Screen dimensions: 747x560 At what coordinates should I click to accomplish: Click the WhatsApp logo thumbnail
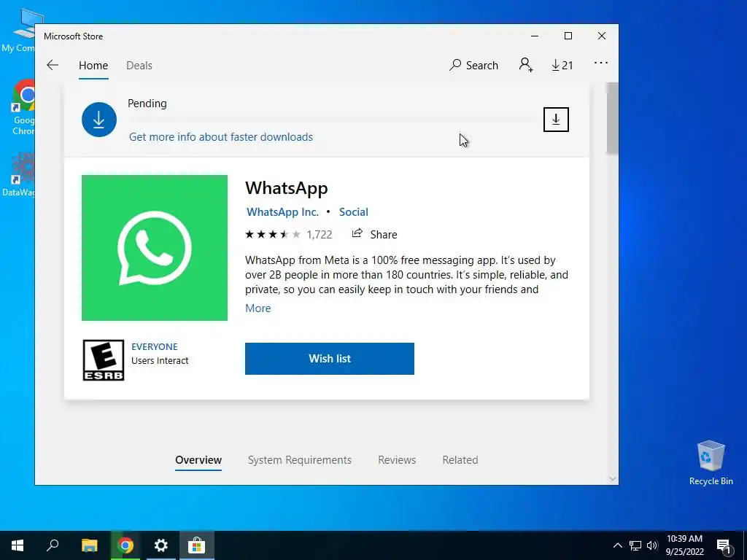155,248
